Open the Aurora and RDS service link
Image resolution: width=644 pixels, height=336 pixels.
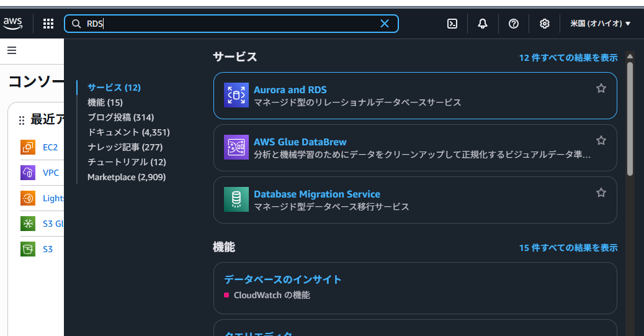(x=290, y=90)
